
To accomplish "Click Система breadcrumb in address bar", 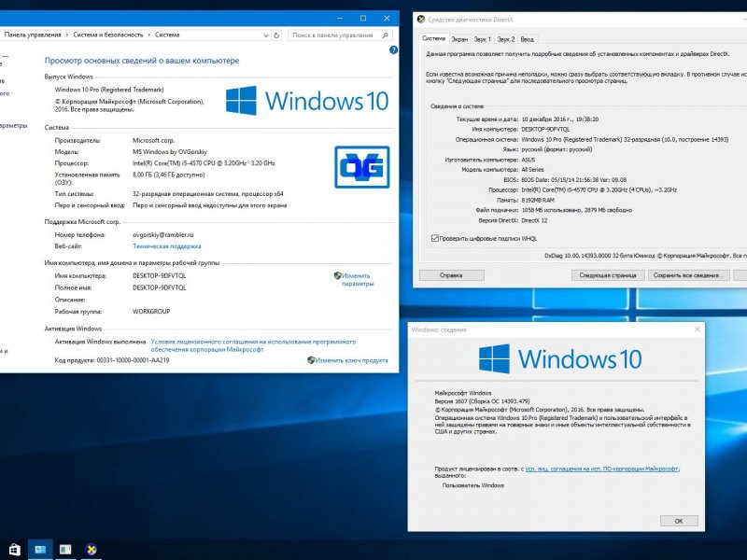I will [167, 35].
